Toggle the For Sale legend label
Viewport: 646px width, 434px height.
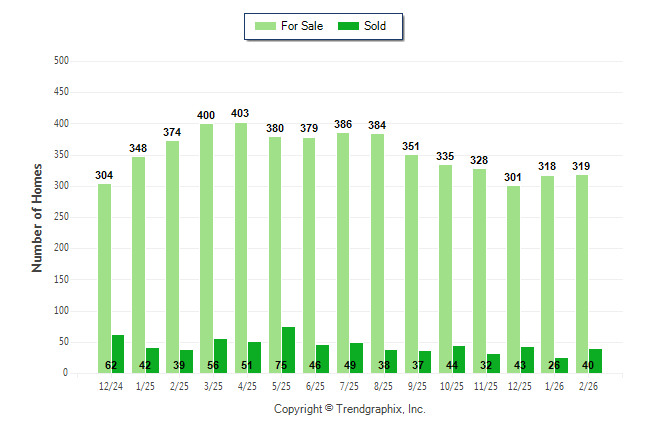coord(301,26)
